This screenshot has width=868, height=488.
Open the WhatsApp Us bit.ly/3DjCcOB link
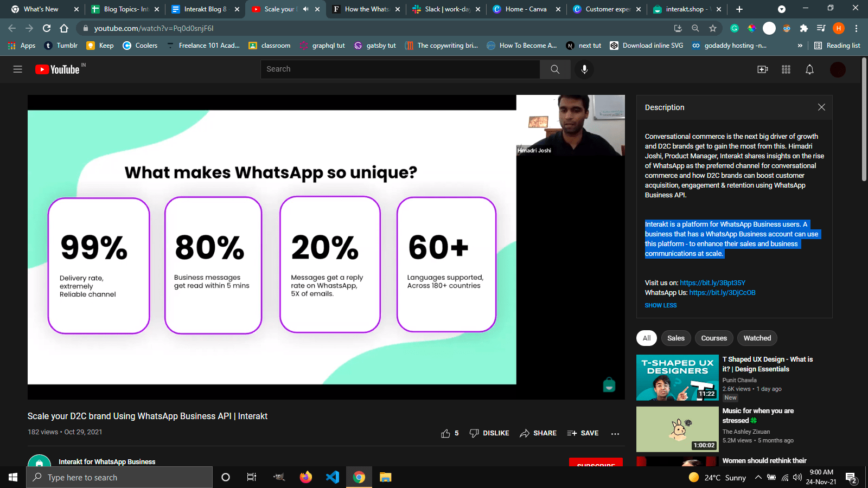click(x=722, y=292)
